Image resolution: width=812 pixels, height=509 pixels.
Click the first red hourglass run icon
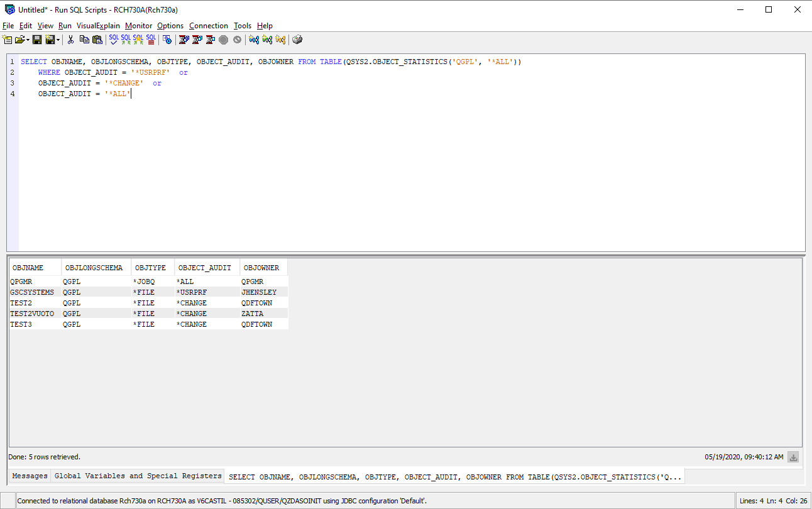pyautogui.click(x=184, y=40)
